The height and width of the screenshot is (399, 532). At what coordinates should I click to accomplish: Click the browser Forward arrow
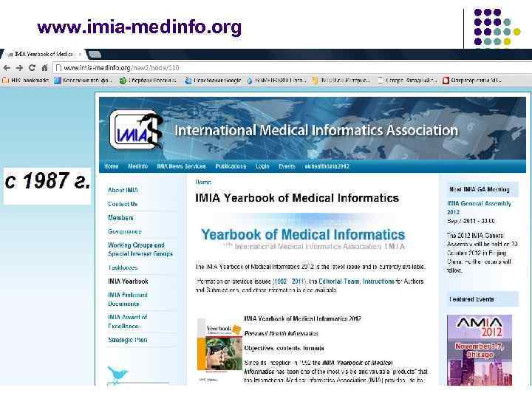point(19,68)
